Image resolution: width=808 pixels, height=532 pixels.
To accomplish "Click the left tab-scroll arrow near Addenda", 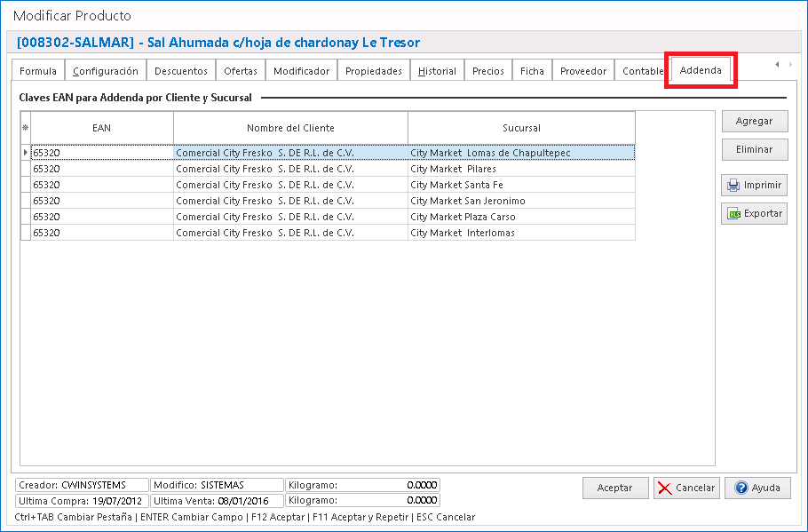I will [x=776, y=64].
